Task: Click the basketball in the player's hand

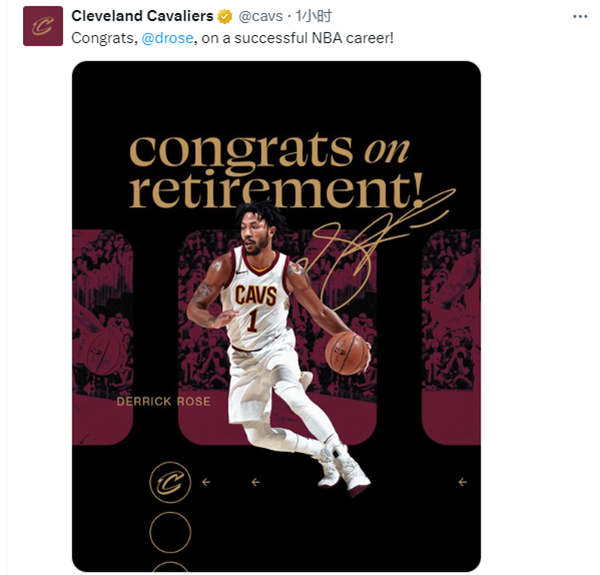Action: (x=347, y=353)
